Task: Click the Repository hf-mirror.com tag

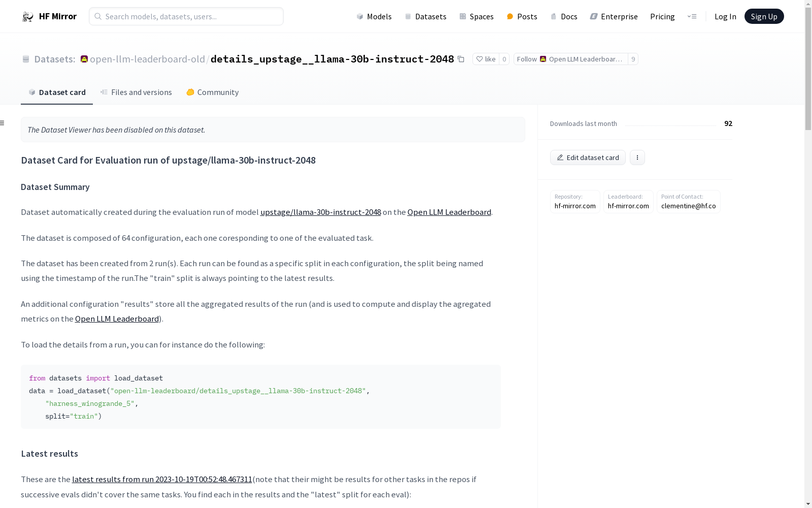Action: click(575, 202)
